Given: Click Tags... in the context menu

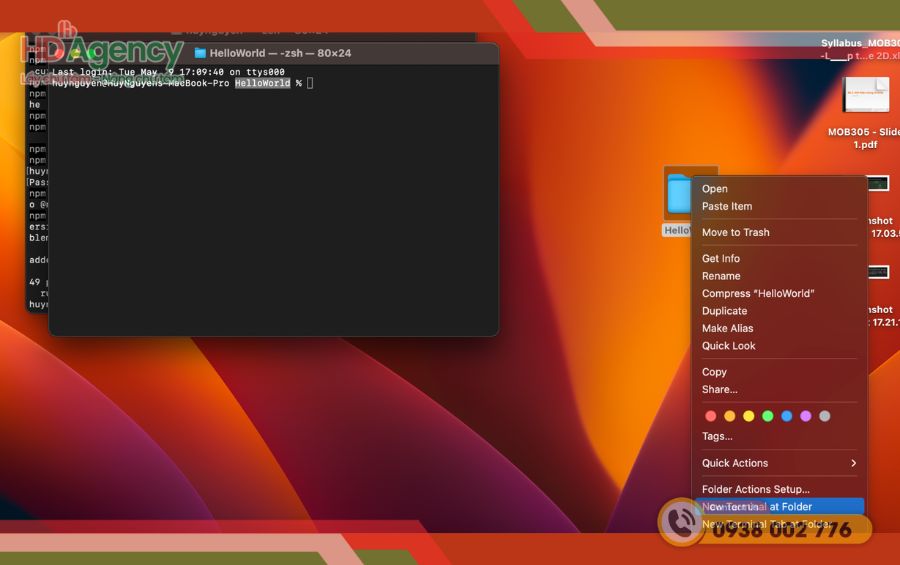Looking at the screenshot, I should pos(717,437).
